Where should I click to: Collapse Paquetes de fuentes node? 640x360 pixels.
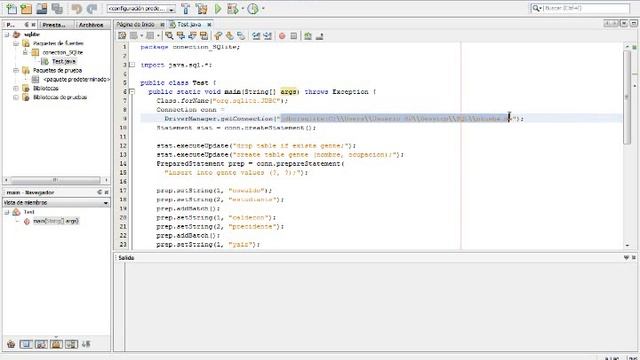[x=16, y=43]
